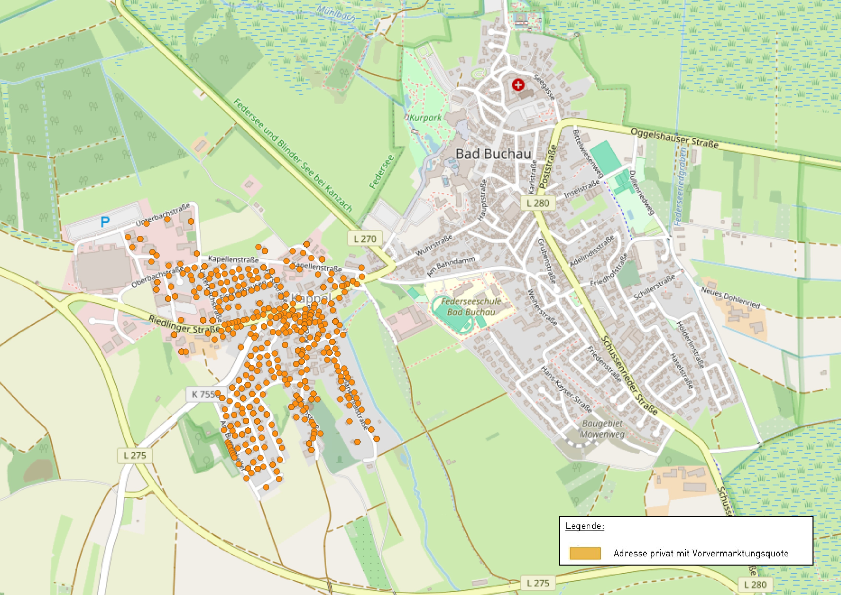Click the Hans-Kayser-Straße label
The width and height of the screenshot is (842, 595).
coord(566,389)
